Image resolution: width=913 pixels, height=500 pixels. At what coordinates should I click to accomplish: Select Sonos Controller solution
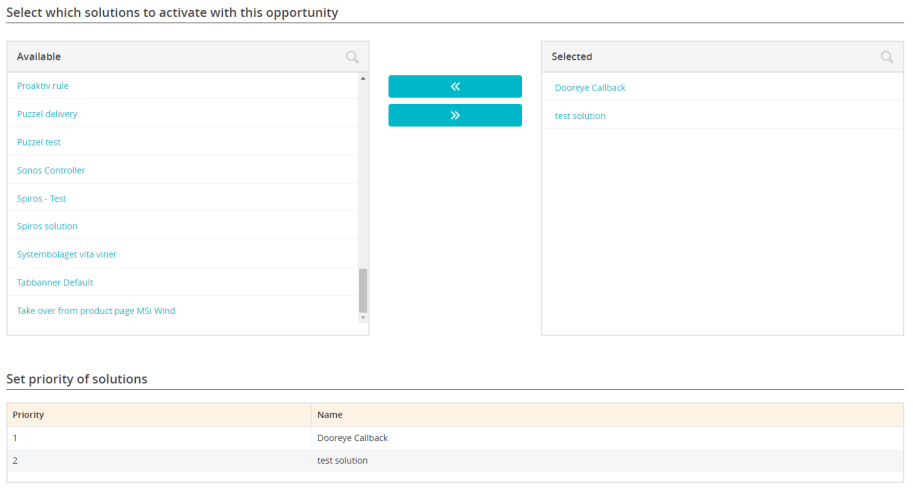(51, 170)
